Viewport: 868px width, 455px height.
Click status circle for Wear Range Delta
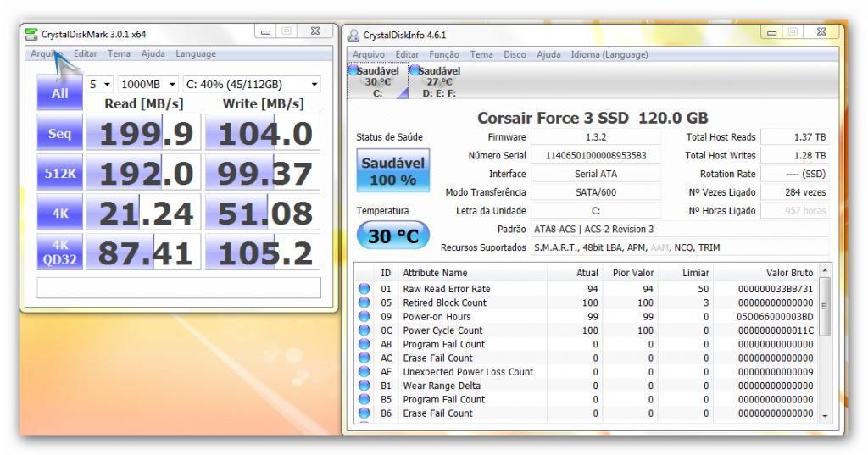coord(364,386)
